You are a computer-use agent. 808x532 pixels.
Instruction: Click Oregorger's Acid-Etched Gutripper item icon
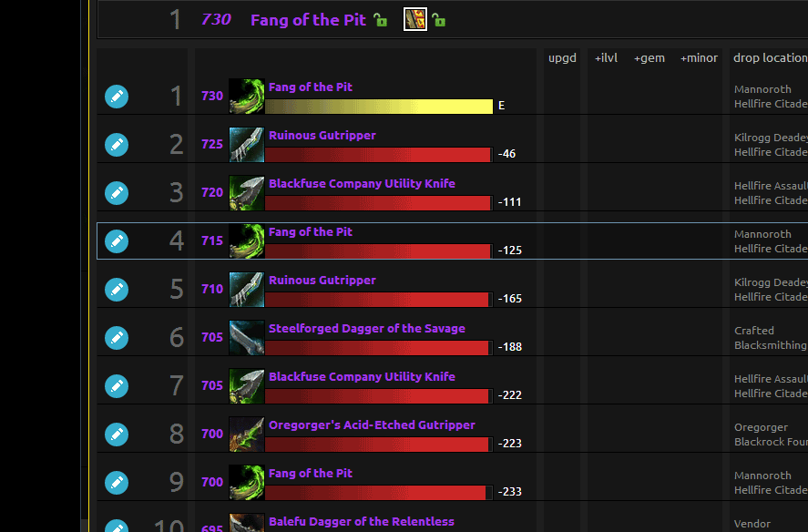[x=247, y=435]
